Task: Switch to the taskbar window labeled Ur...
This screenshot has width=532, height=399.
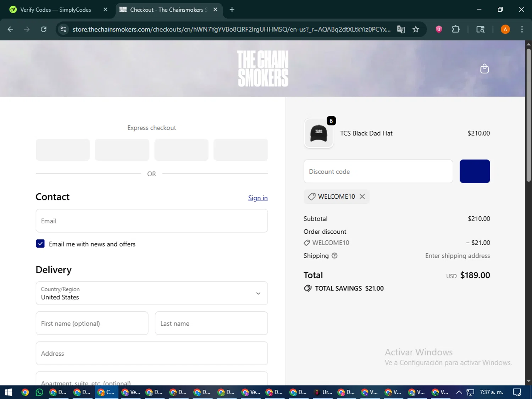Action: click(323, 392)
